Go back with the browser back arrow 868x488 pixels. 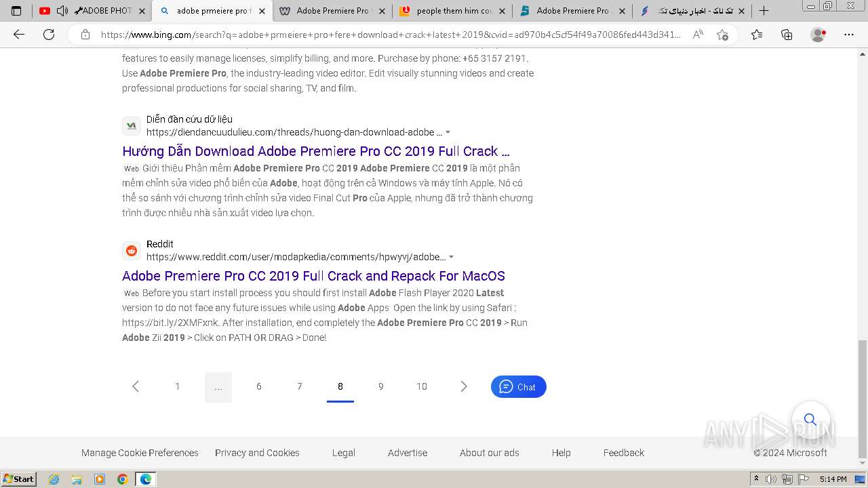click(19, 35)
